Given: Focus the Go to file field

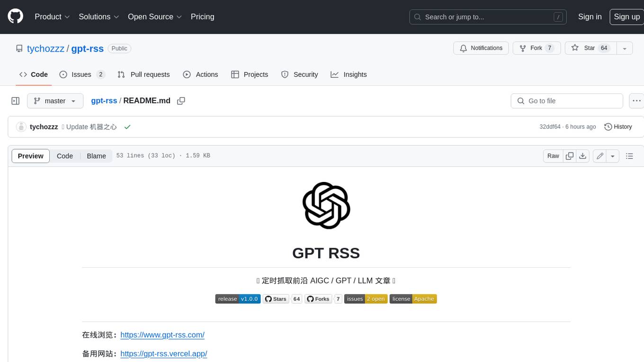Looking at the screenshot, I should pos(567,101).
